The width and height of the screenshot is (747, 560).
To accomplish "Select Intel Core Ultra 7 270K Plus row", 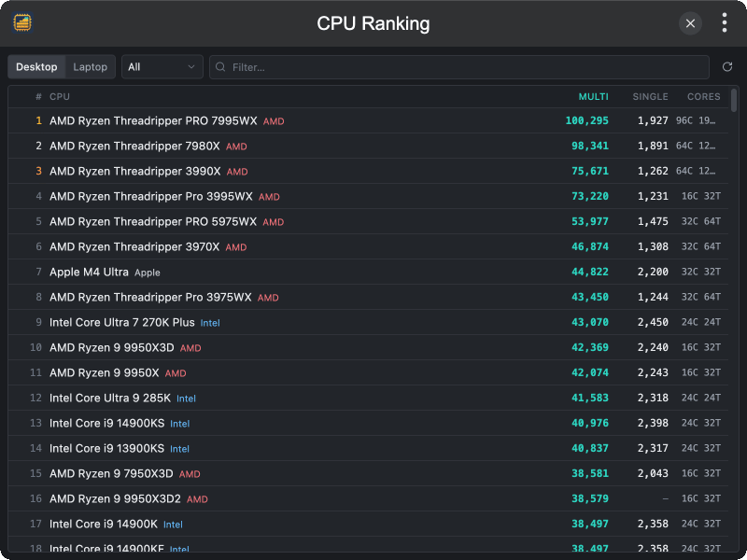I will (x=368, y=322).
